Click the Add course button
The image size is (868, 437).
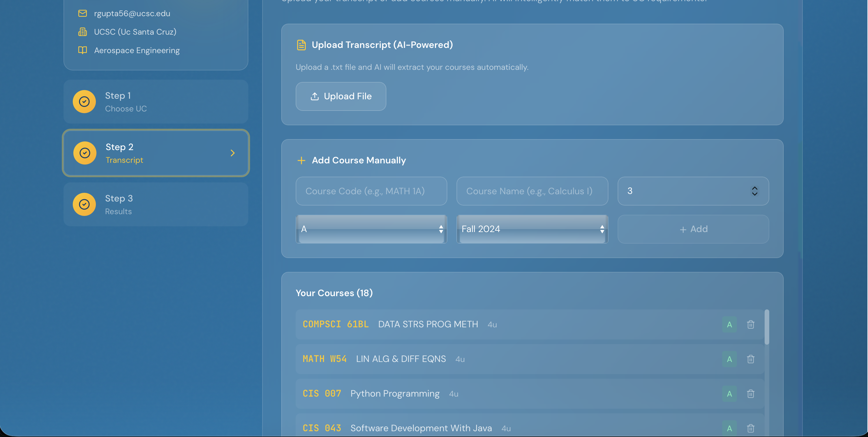[693, 229]
